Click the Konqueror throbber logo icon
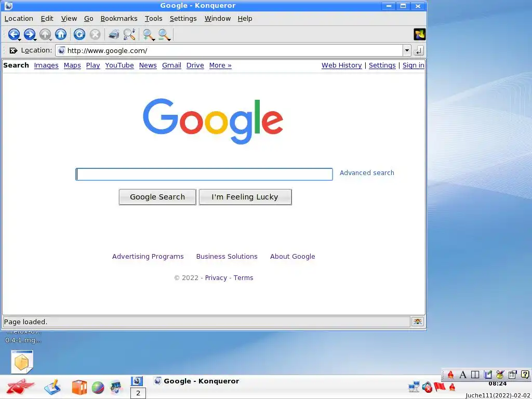Image resolution: width=532 pixels, height=399 pixels. (x=419, y=34)
